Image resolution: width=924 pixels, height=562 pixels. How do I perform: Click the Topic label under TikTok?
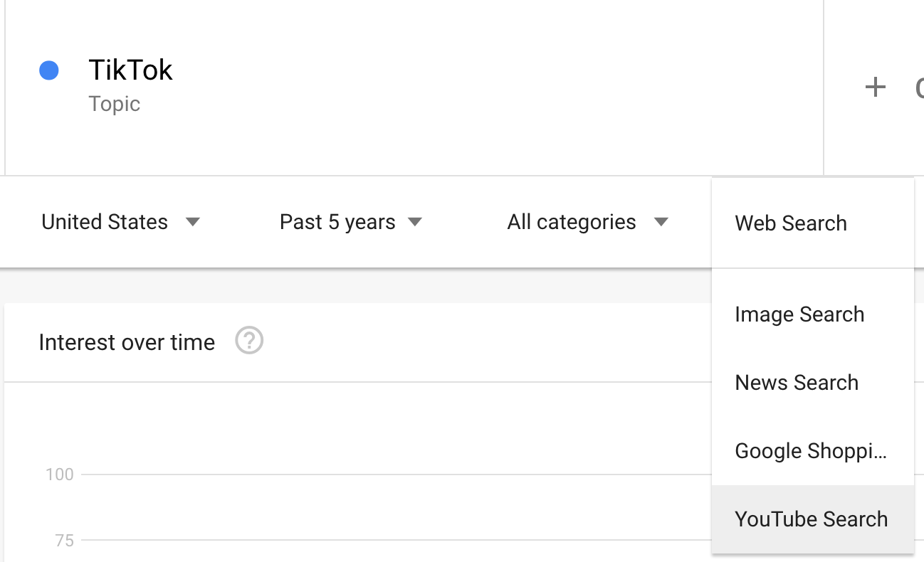click(x=114, y=104)
